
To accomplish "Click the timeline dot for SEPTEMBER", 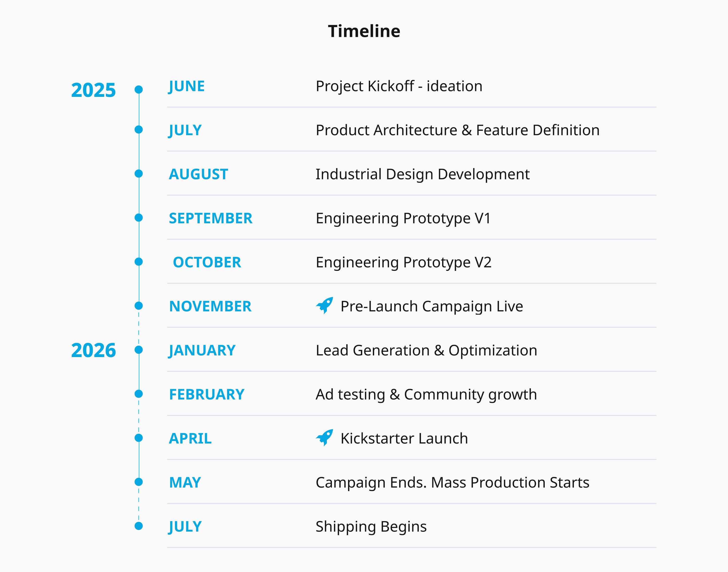I will point(139,218).
